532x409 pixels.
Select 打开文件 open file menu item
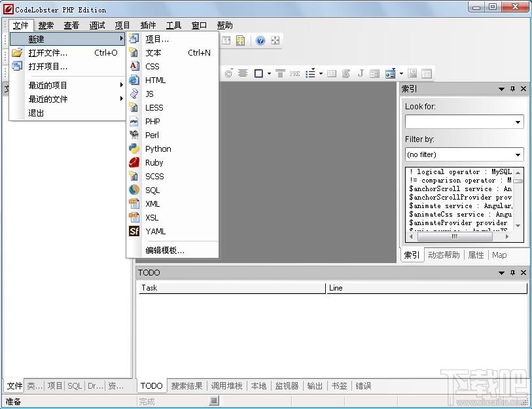pos(67,52)
